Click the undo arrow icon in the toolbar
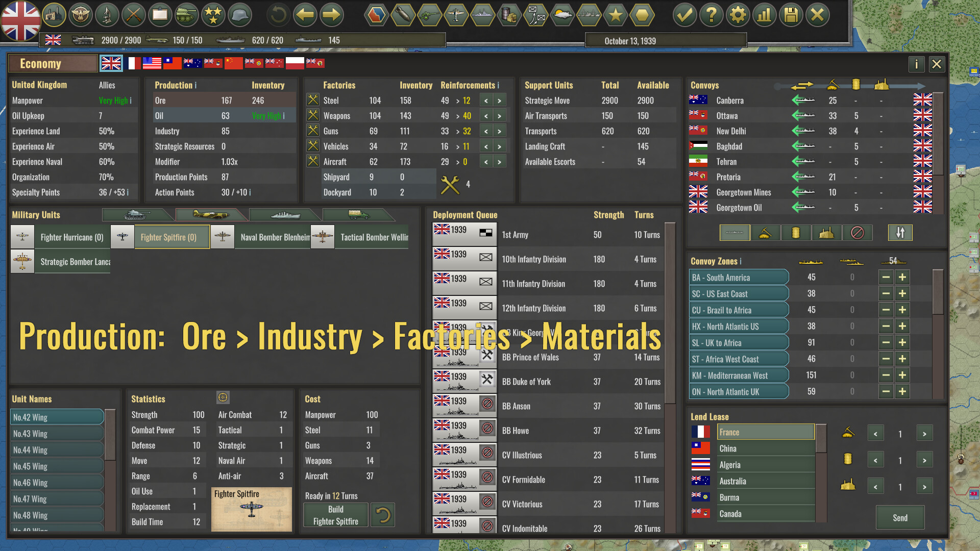980x551 pixels. [x=277, y=15]
